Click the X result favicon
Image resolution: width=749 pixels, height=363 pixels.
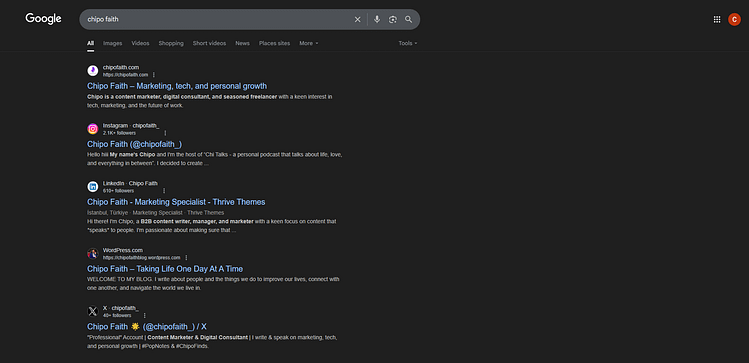pos(93,311)
